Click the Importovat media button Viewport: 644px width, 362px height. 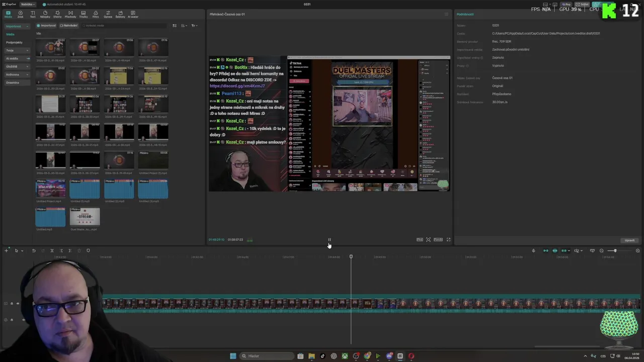tap(46, 26)
